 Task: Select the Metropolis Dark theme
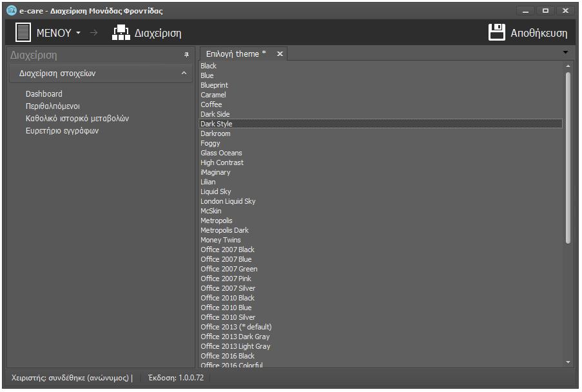381,230
